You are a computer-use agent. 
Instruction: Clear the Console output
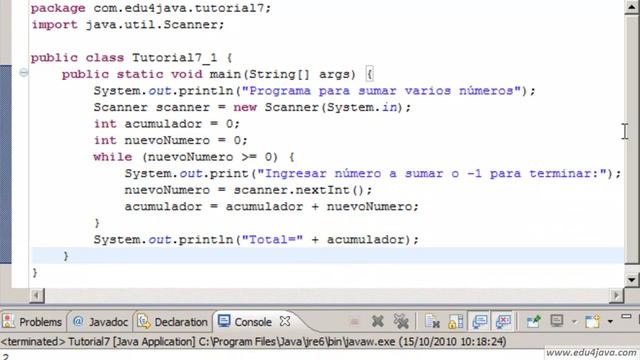pyautogui.click(x=432, y=322)
